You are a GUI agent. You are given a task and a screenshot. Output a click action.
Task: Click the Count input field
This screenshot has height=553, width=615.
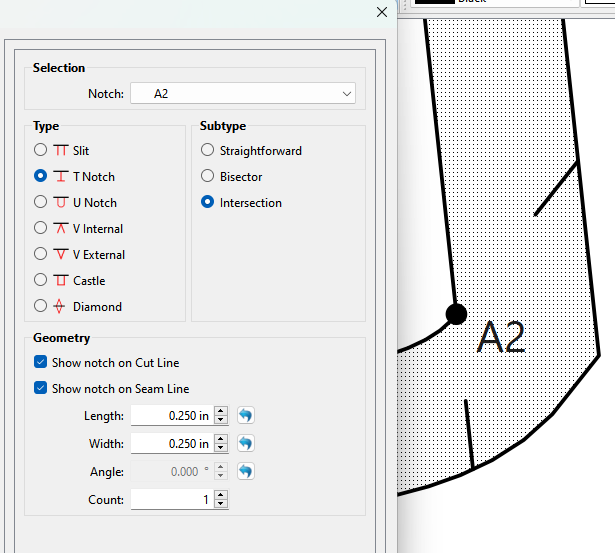tap(170, 499)
